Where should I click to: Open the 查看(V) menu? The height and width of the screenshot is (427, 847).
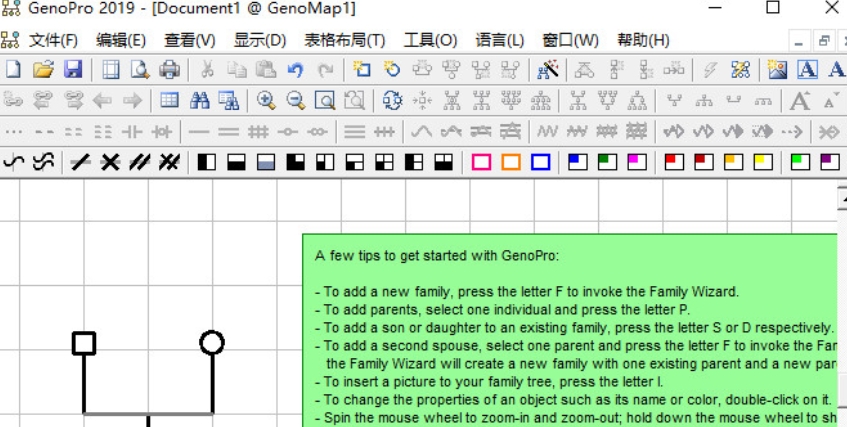(x=190, y=40)
